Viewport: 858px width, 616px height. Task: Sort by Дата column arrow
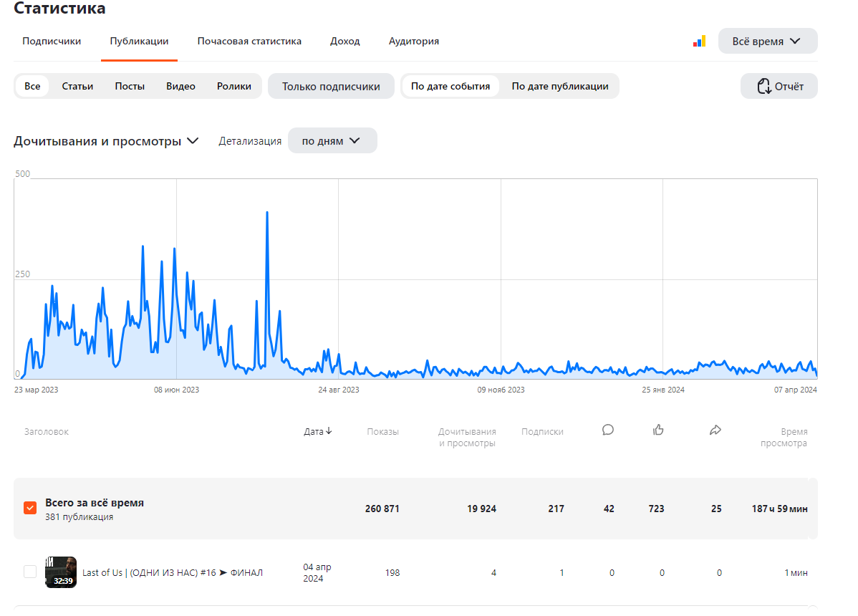tap(329, 431)
